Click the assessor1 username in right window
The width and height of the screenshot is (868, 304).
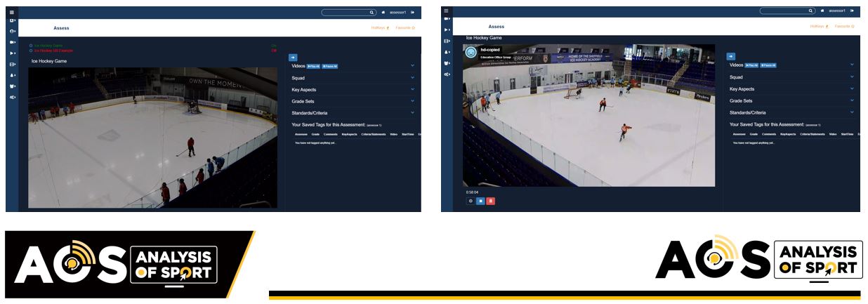(x=836, y=11)
